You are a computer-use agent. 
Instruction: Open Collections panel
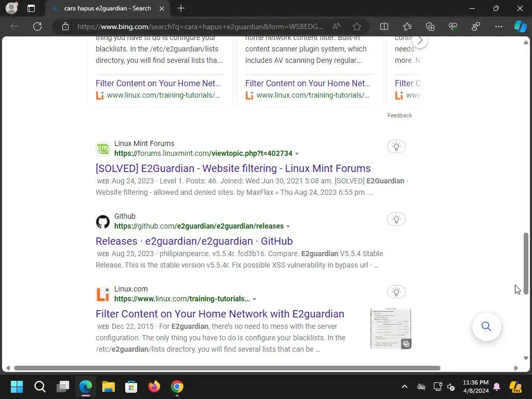430,26
